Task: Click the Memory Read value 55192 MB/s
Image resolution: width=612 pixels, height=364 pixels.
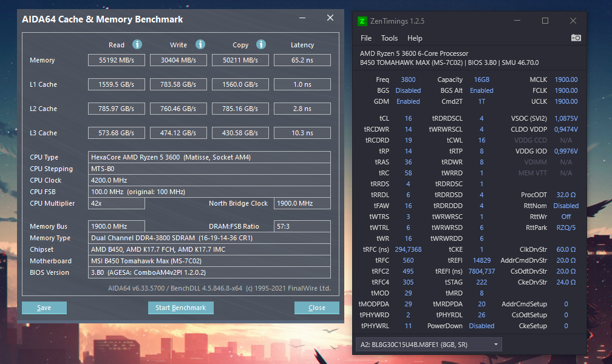Action: click(117, 60)
